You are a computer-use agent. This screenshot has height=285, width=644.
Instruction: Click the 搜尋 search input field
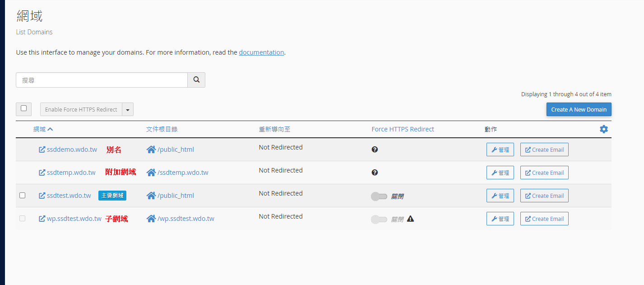102,80
